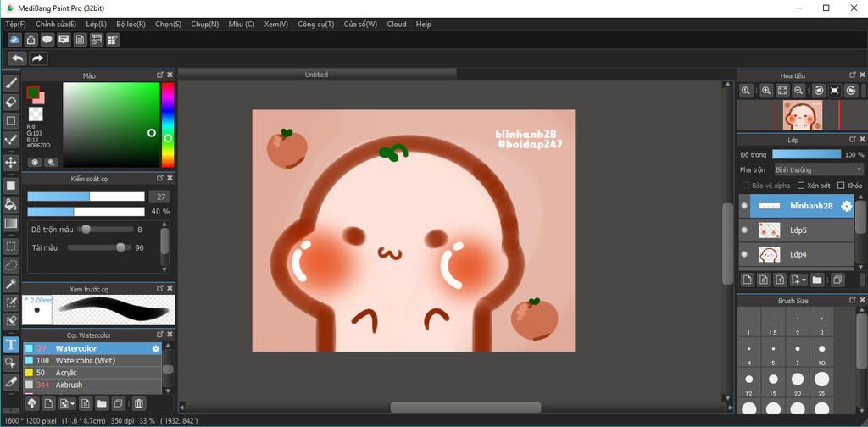
Task: Select the Divide tool at toolbar bottom
Action: (x=11, y=381)
